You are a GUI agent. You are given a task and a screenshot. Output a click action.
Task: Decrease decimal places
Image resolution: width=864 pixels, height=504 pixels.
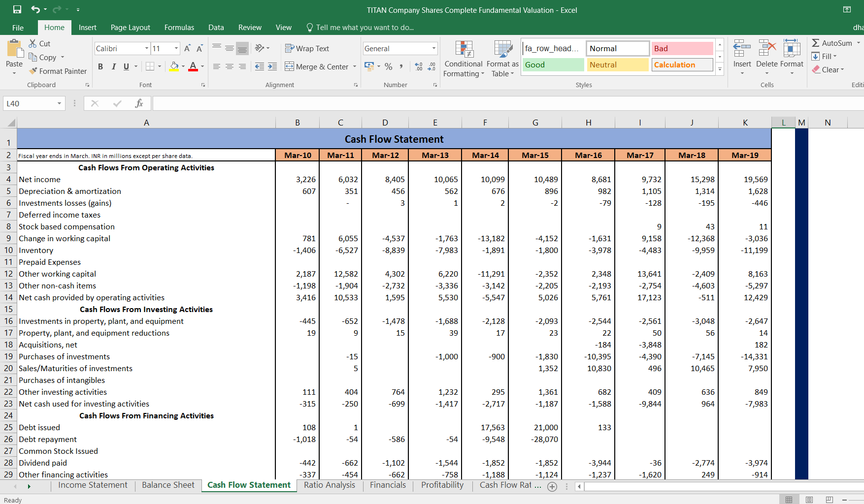point(432,66)
